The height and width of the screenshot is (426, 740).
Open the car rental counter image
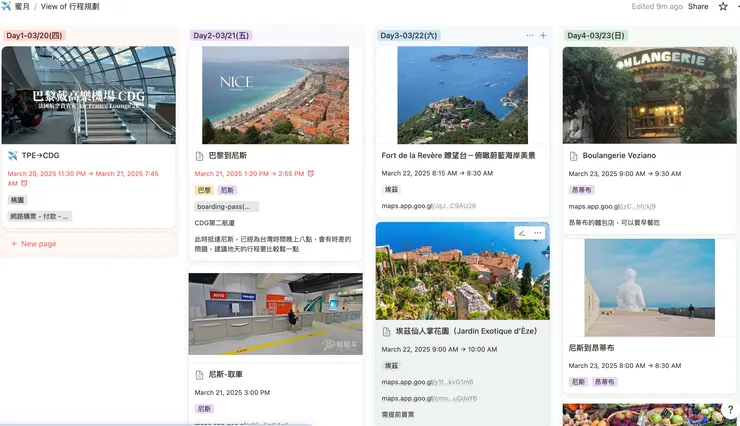[276, 314]
